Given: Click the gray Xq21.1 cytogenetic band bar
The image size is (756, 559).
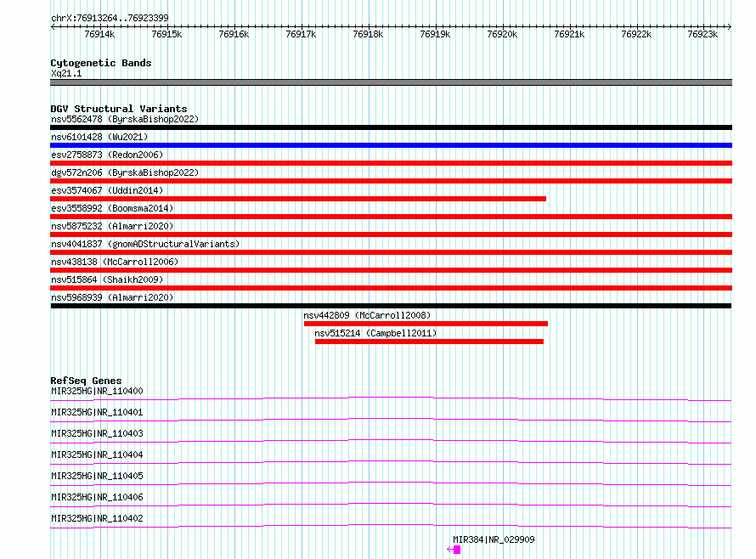Looking at the screenshot, I should 391,82.
